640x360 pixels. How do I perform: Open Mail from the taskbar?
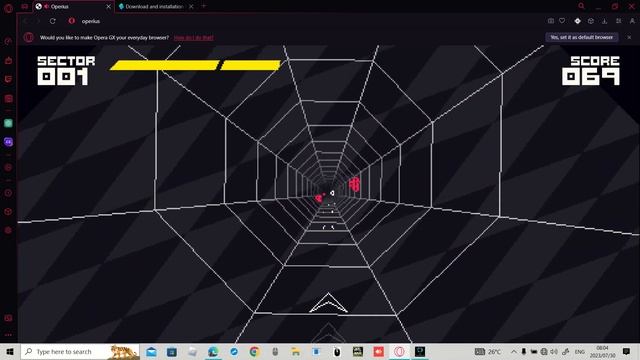coord(151,351)
